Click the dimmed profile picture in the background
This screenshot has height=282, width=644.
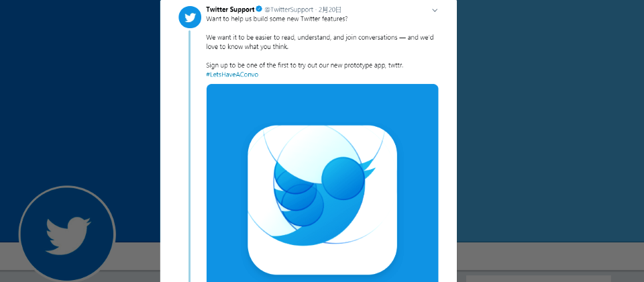coord(67,234)
